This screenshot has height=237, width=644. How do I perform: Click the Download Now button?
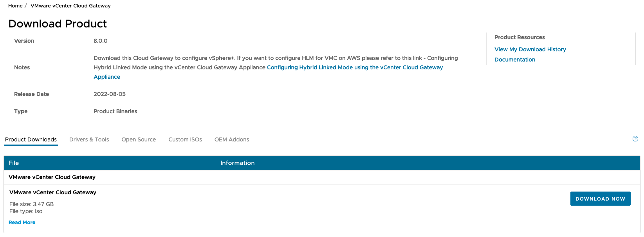[x=600, y=199]
